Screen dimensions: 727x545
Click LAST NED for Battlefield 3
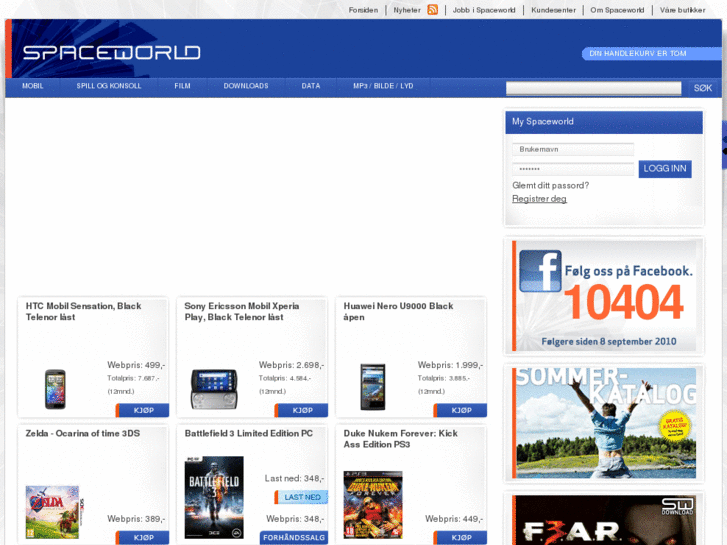[301, 497]
